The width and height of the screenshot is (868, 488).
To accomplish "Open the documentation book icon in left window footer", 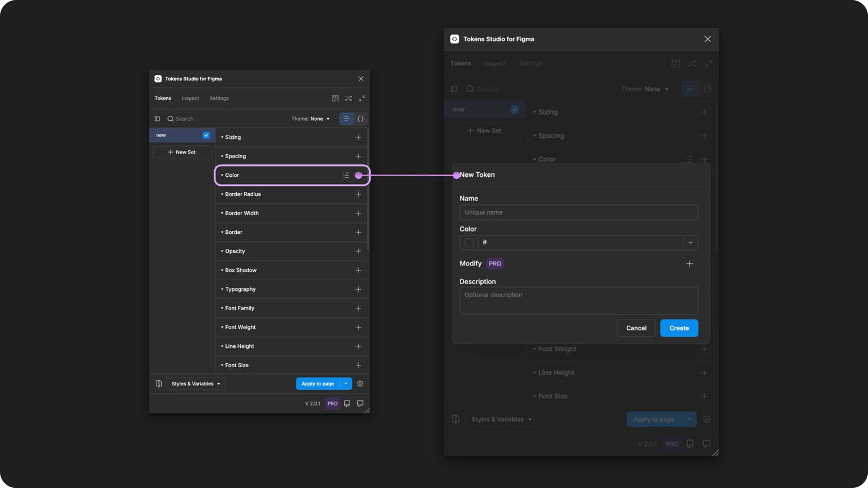I will click(x=347, y=404).
